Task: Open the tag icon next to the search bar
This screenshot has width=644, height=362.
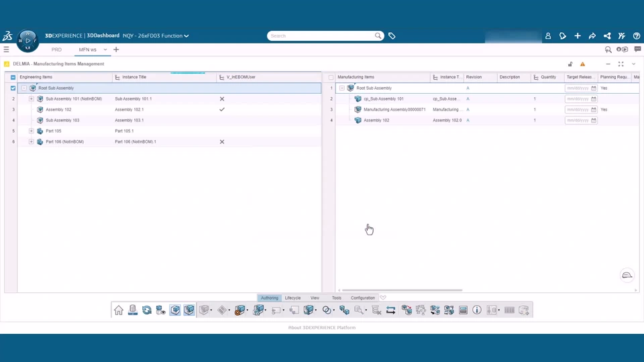Action: click(x=392, y=36)
